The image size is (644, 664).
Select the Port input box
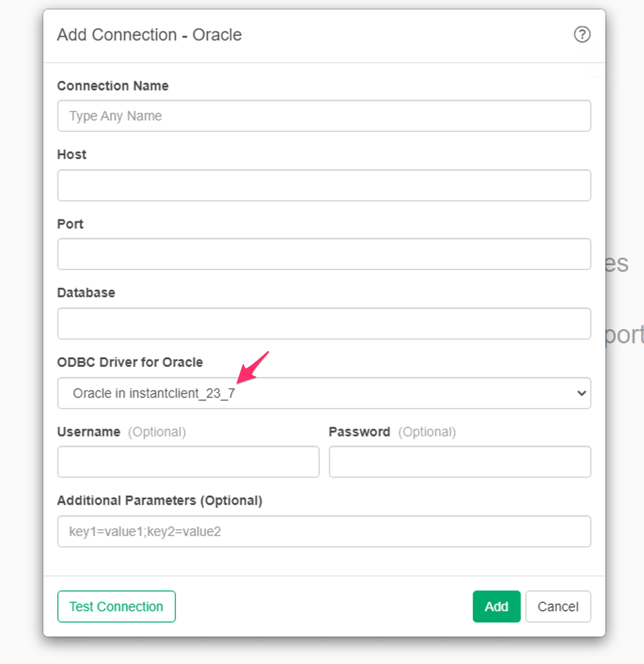324,254
